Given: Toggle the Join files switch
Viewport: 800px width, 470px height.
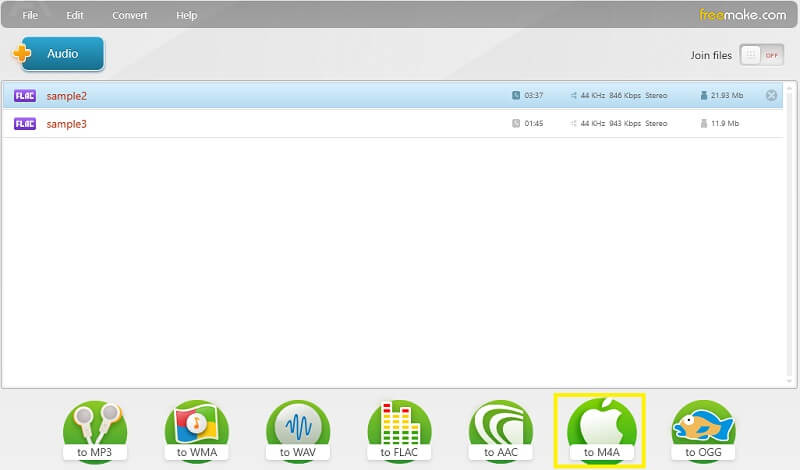Looking at the screenshot, I should coord(761,55).
